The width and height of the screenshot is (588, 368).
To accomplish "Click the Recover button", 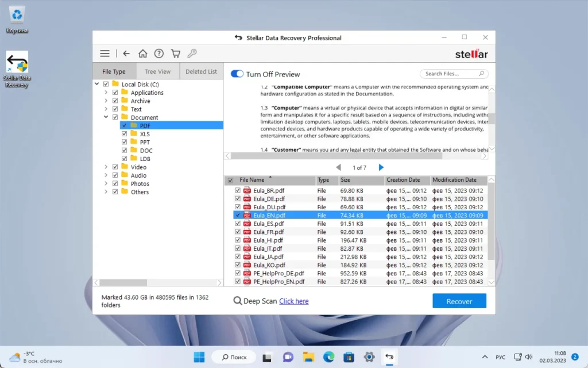I will 459,301.
